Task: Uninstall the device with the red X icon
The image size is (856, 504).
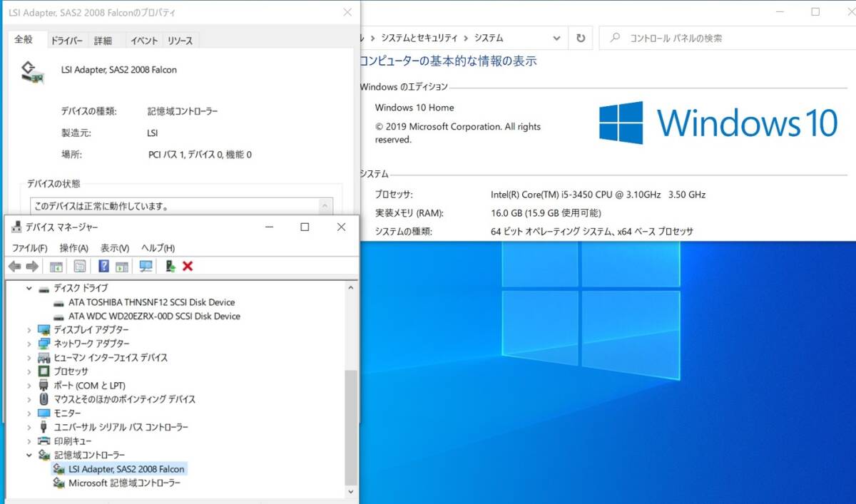Action: (x=188, y=266)
